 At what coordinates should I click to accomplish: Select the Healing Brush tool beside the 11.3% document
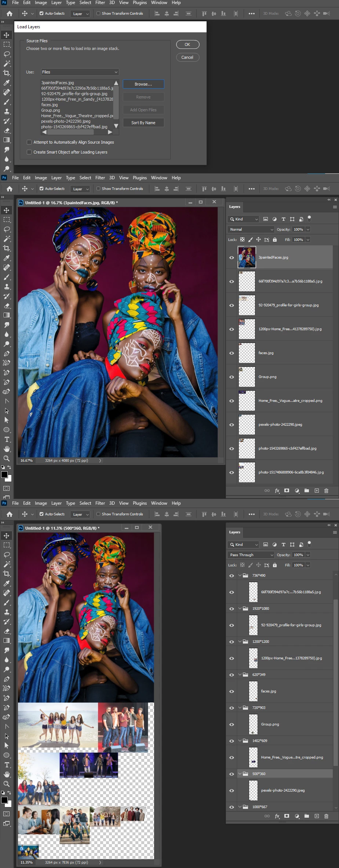(7, 593)
